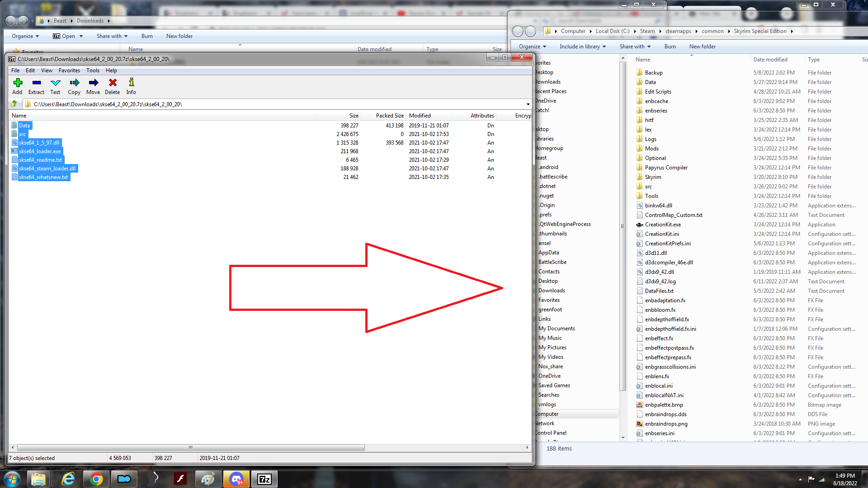Open the Help menu in 7-Zip
Viewport: 868px width, 488px height.
pos(111,70)
